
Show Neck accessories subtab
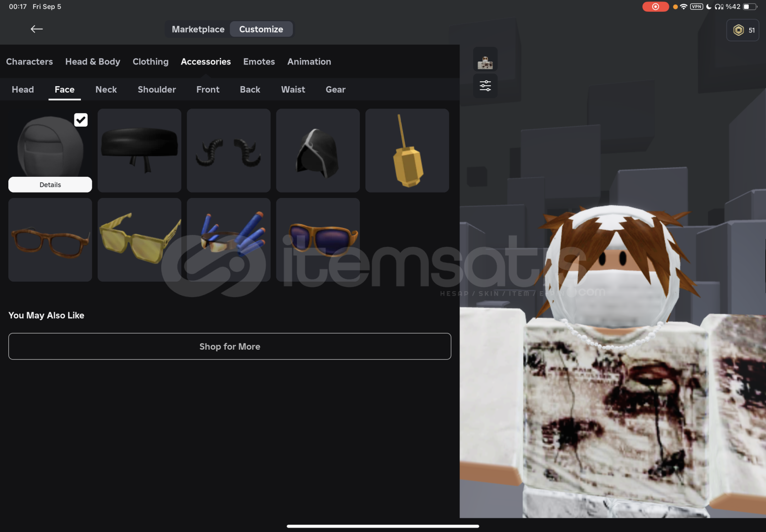click(x=106, y=89)
